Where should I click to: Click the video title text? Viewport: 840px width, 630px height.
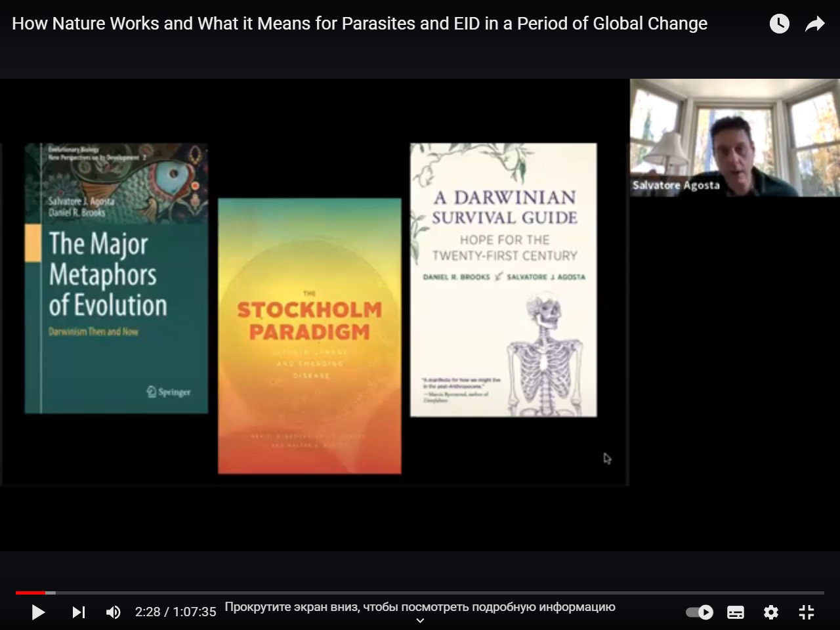tap(360, 24)
